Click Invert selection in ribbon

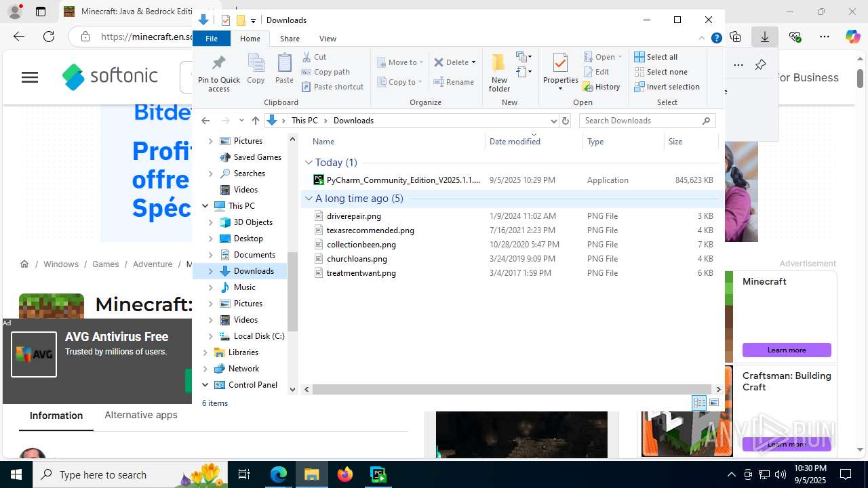(667, 87)
